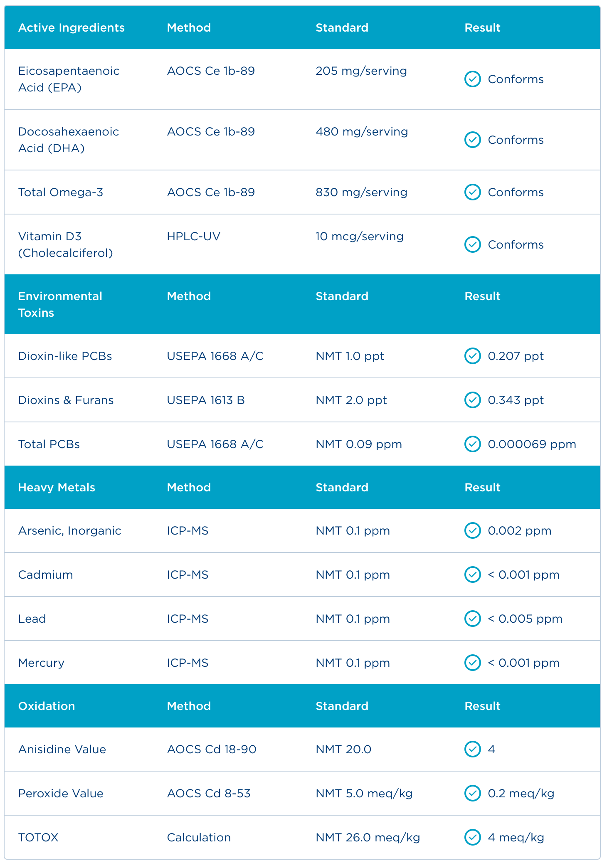The height and width of the screenshot is (868, 607).
Task: Click the Arsenic result checkmark icon
Action: (472, 530)
